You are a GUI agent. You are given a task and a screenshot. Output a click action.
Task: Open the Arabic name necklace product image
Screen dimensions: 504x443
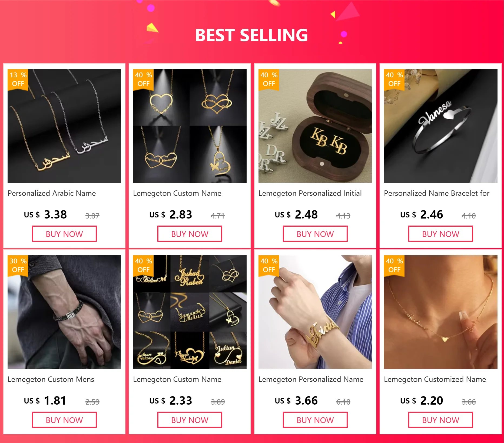tap(64, 126)
